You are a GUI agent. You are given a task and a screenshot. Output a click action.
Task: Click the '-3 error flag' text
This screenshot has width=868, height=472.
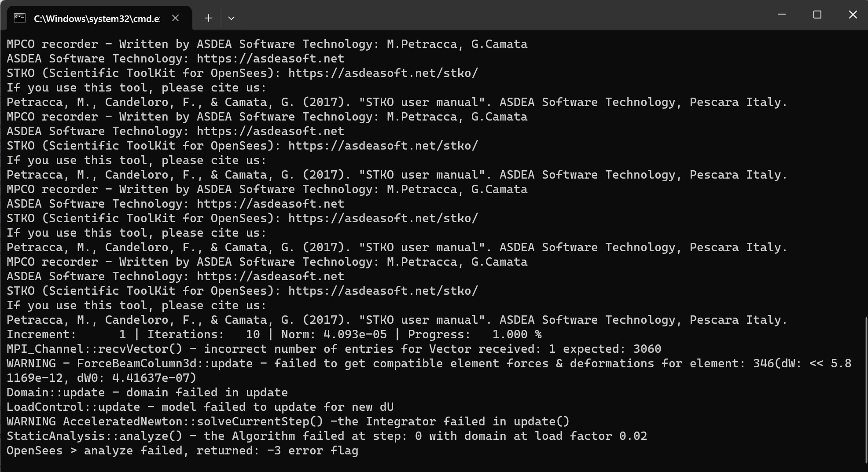pyautogui.click(x=313, y=450)
